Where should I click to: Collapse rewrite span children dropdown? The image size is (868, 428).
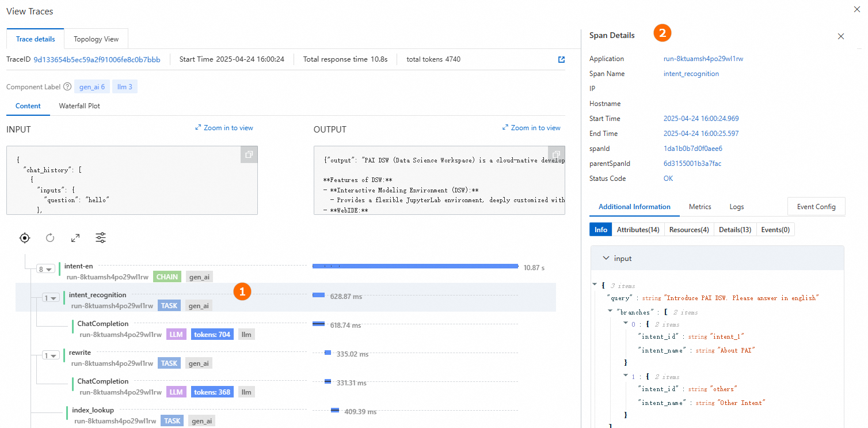(x=51, y=355)
